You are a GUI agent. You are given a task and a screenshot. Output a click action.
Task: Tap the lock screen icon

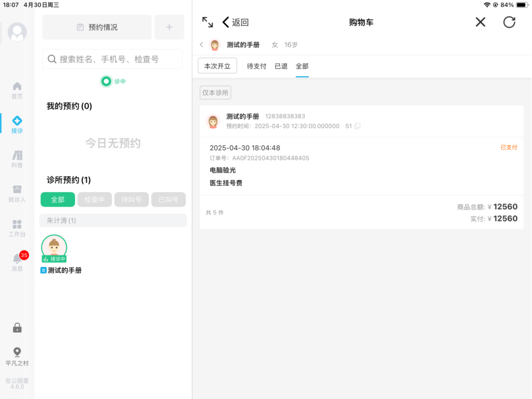(x=17, y=328)
